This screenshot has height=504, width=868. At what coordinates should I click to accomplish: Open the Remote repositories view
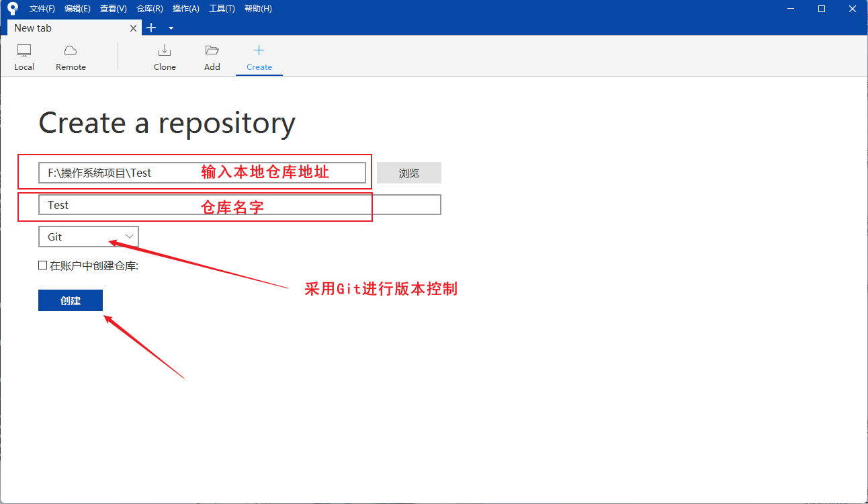pyautogui.click(x=71, y=58)
